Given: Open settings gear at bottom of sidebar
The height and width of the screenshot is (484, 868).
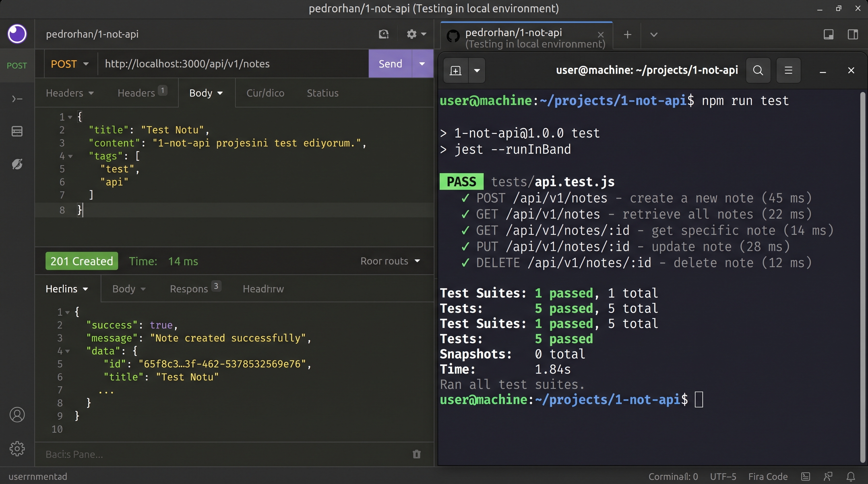Looking at the screenshot, I should (17, 449).
